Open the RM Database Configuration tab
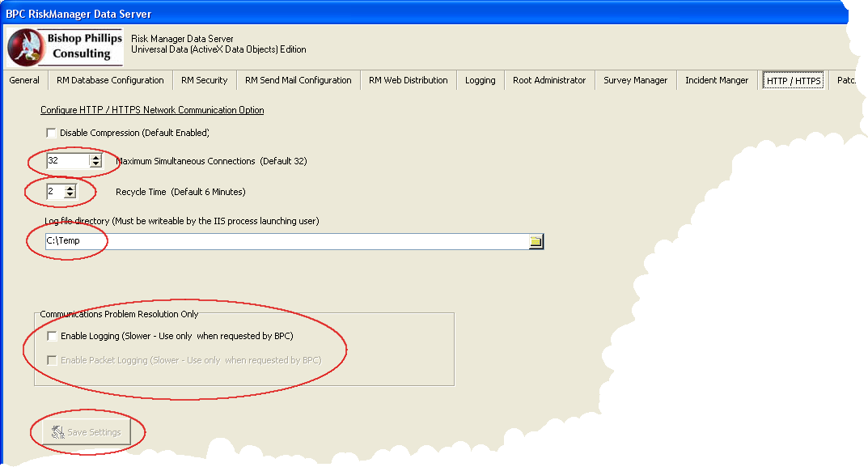 110,80
